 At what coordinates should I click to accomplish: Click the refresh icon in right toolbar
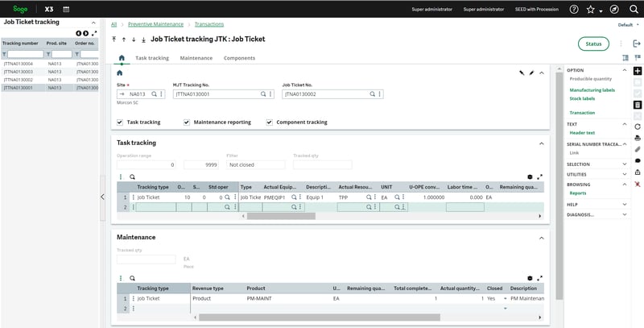[x=637, y=127]
